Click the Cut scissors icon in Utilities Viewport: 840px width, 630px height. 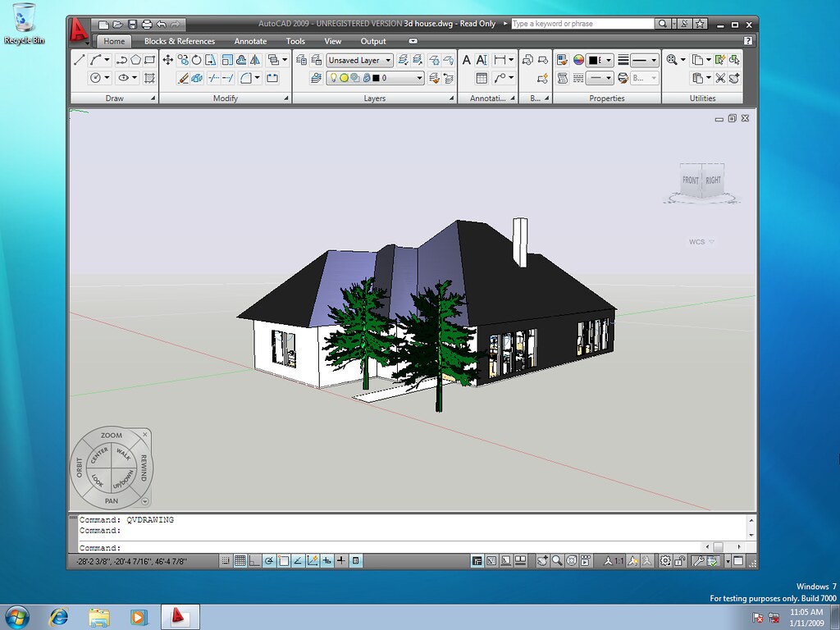click(x=720, y=78)
